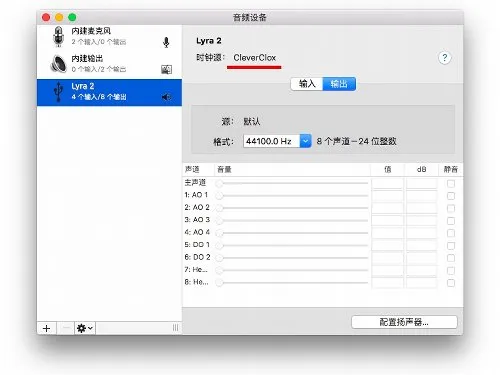This screenshot has height=375, width=500.
Task: Select the Lyra 2 device row
Action: coord(109,92)
